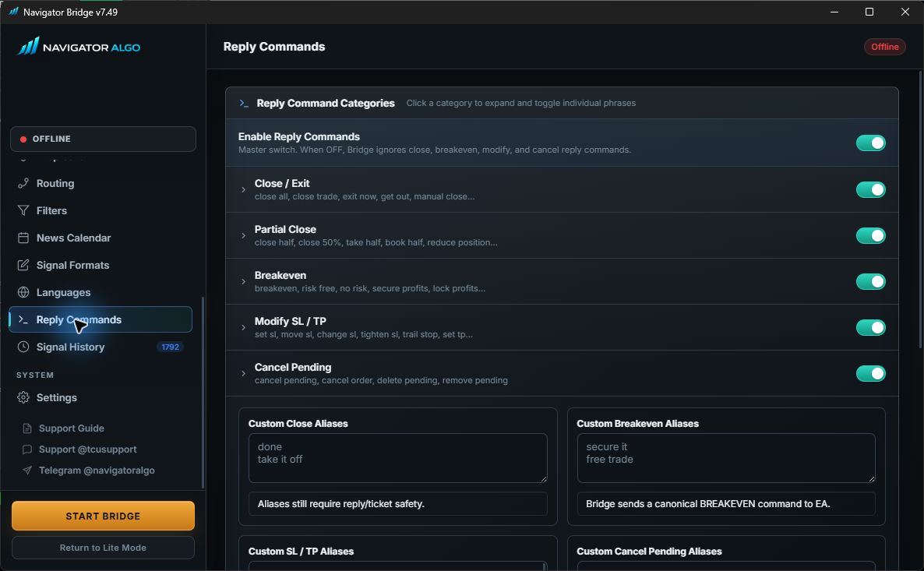Image resolution: width=924 pixels, height=571 pixels.
Task: Click the Custom Breakeven Aliases text area
Action: tap(726, 458)
